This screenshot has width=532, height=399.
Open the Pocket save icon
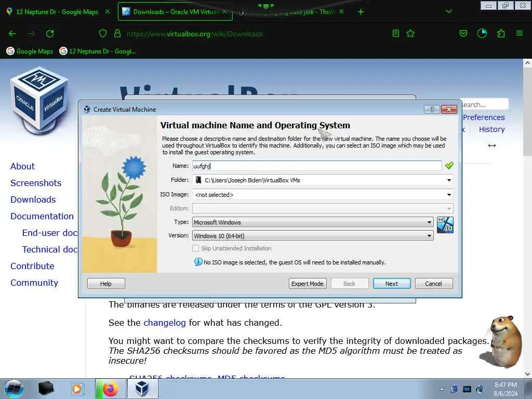pos(463,33)
